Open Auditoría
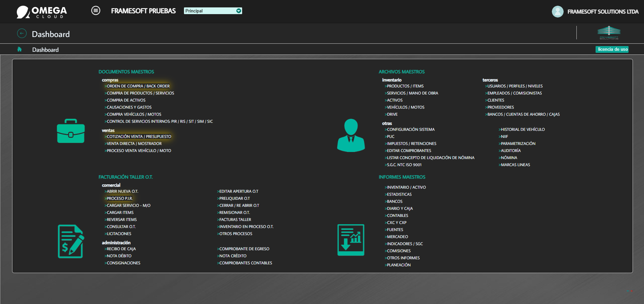Image resolution: width=644 pixels, height=304 pixels. click(510, 151)
